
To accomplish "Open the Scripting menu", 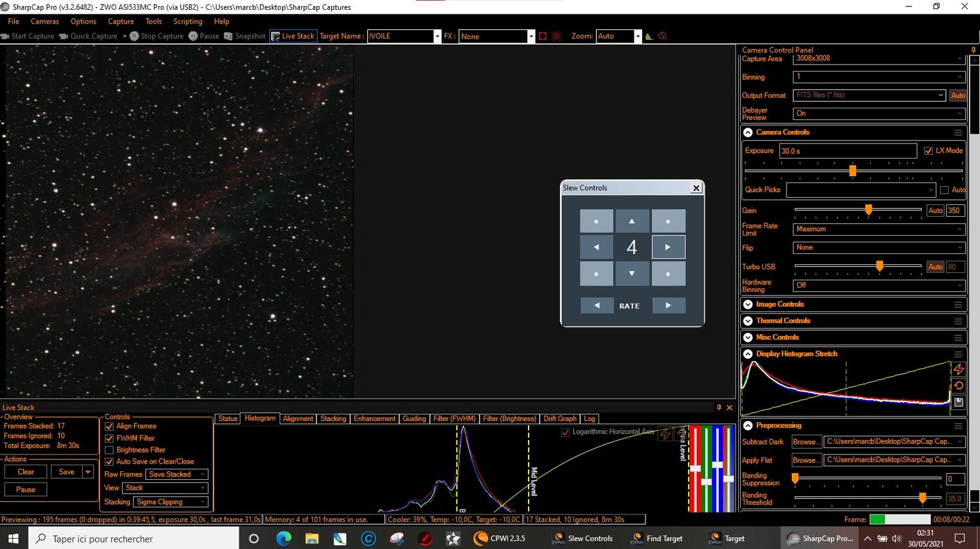I will 188,22.
